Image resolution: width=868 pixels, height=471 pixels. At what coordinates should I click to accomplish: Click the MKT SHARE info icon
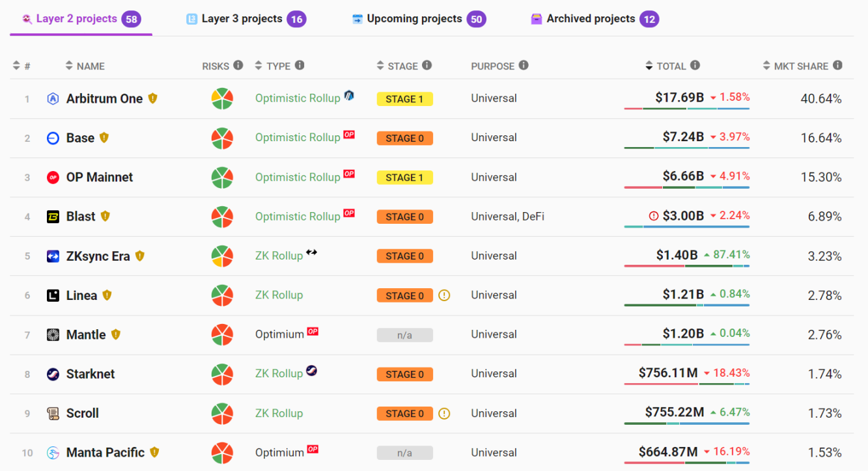(x=837, y=65)
